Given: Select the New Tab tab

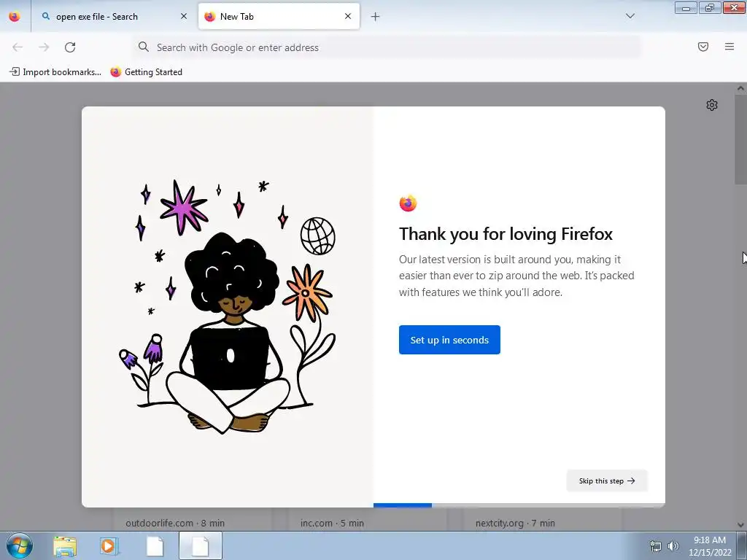Looking at the screenshot, I should click(279, 16).
